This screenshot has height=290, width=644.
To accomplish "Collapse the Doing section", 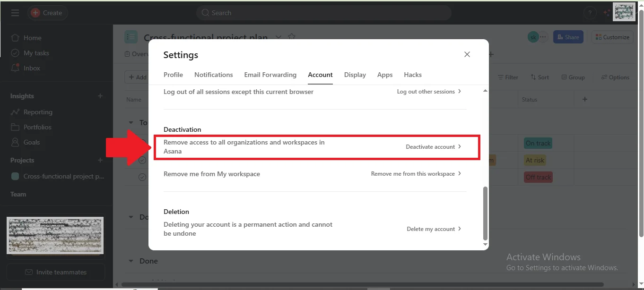I will point(131,217).
